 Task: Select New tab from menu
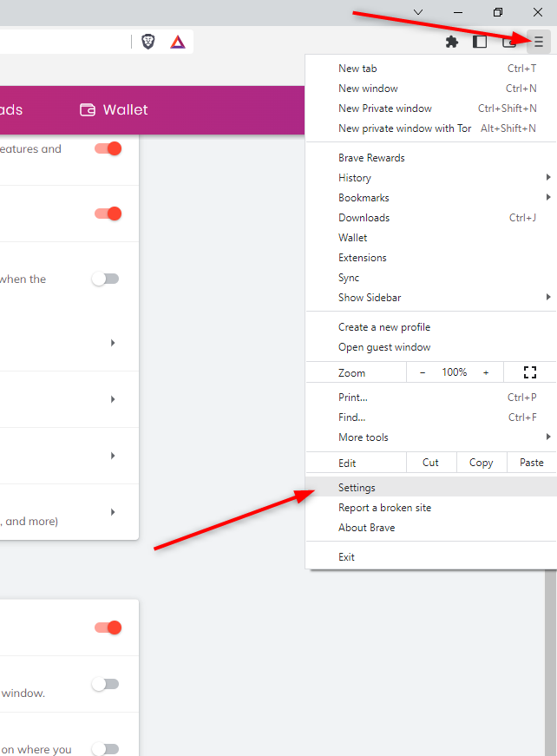click(x=430, y=69)
